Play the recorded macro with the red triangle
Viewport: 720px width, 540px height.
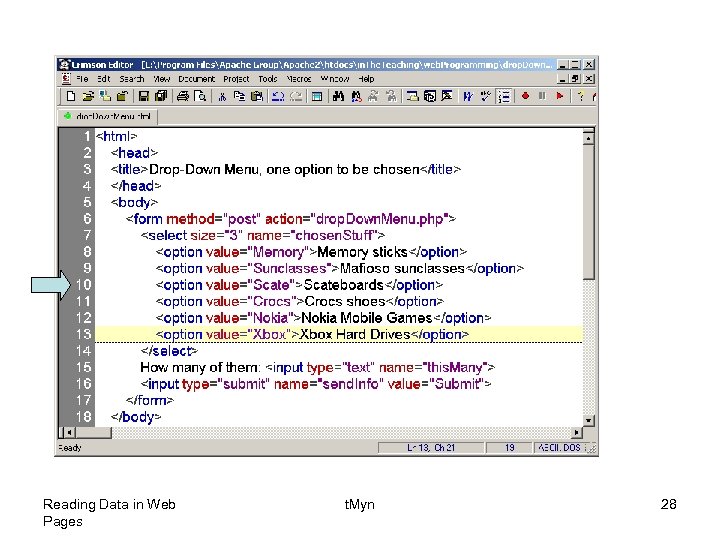point(559,96)
